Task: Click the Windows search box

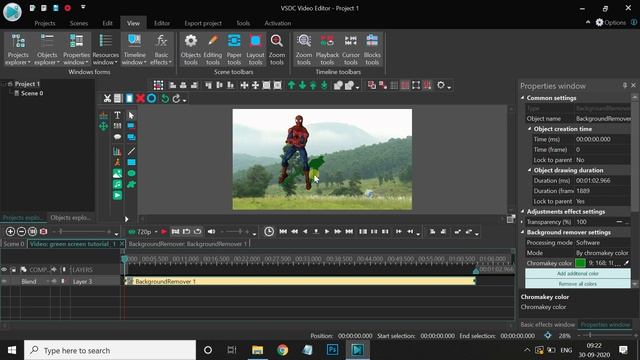Action: [x=110, y=350]
